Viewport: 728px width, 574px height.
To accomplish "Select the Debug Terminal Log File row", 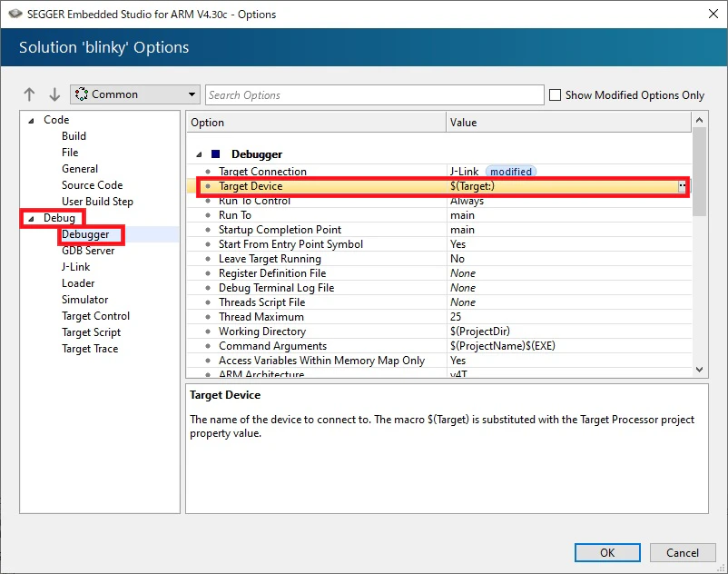I will tap(439, 288).
